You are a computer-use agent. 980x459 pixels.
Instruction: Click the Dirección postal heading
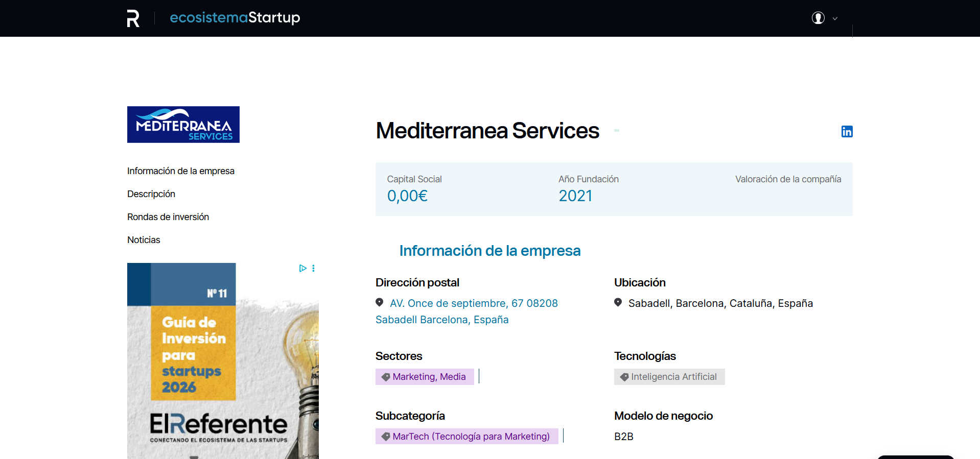(417, 283)
